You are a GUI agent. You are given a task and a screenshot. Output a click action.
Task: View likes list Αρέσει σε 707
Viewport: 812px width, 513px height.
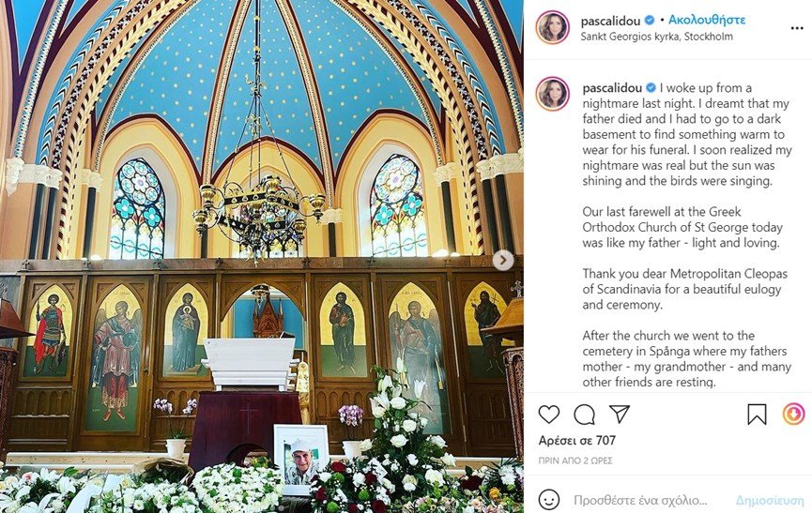[577, 441]
